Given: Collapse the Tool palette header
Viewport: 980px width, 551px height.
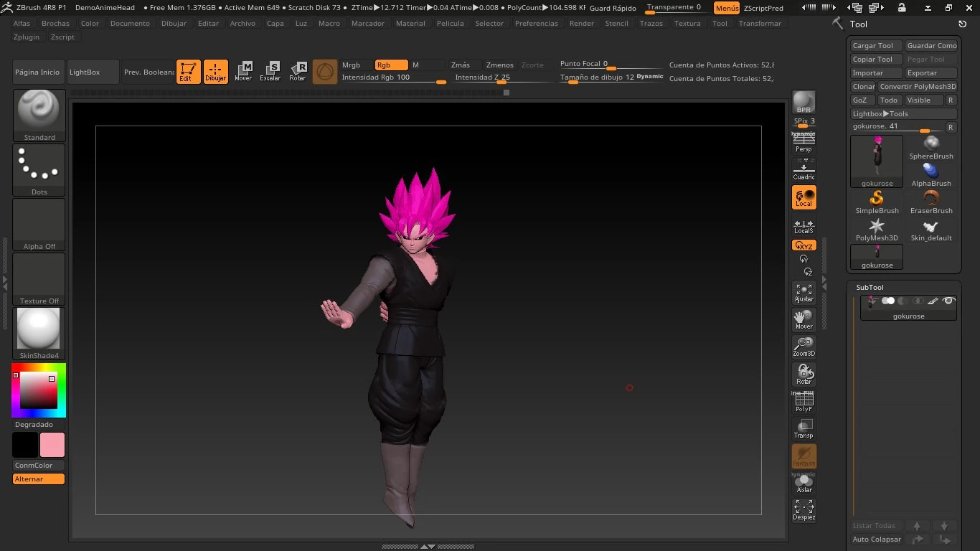Looking at the screenshot, I should pos(859,24).
